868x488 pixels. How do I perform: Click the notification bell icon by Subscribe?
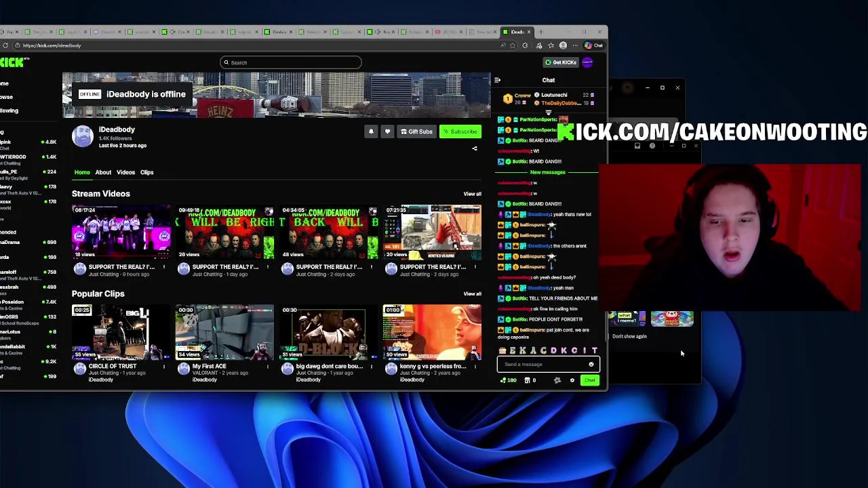pos(371,131)
